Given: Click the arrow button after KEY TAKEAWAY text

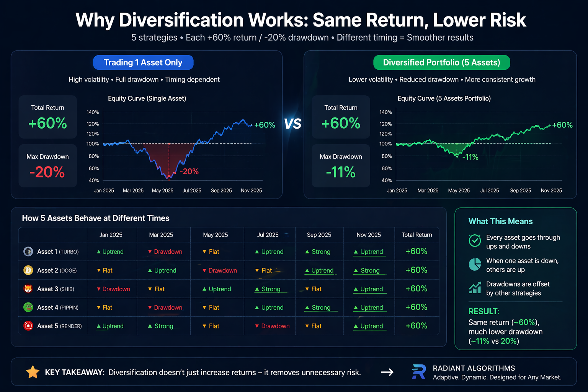Looking at the screenshot, I should coord(387,372).
